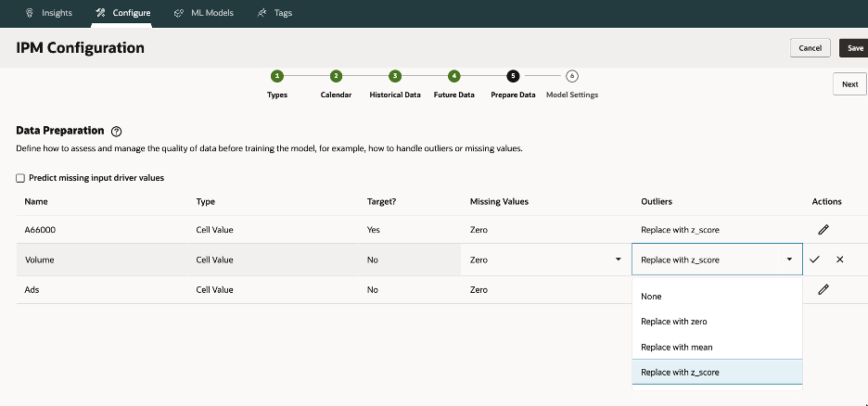Click the edit pencil for row A66000

[823, 230]
